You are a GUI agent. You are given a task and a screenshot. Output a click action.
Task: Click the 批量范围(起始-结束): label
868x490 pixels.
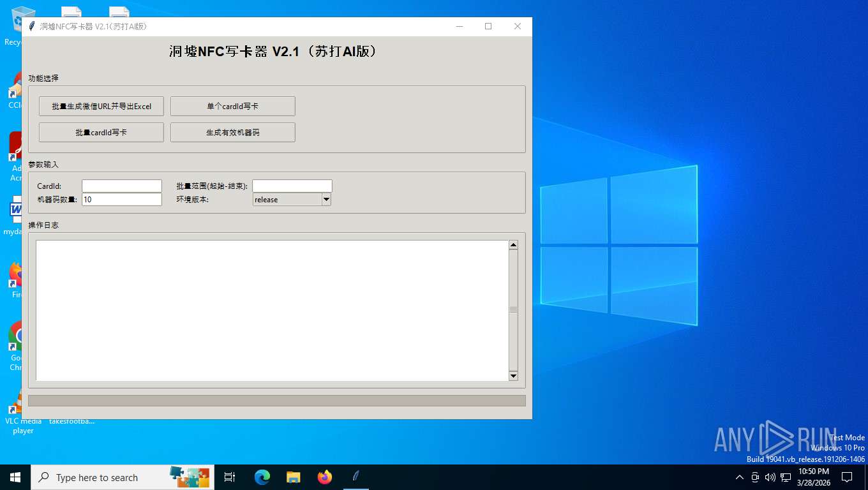[212, 186]
